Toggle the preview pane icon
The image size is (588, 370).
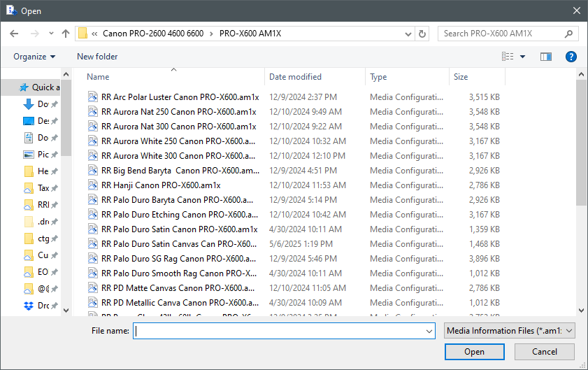tap(546, 57)
